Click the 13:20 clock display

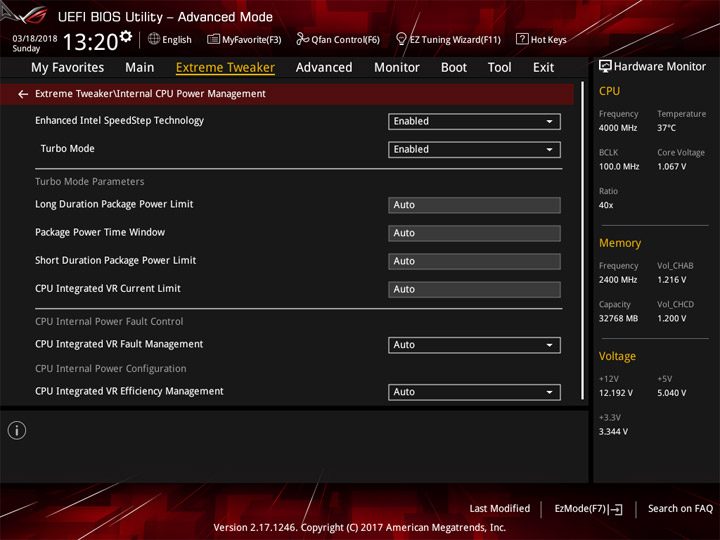tap(90, 42)
